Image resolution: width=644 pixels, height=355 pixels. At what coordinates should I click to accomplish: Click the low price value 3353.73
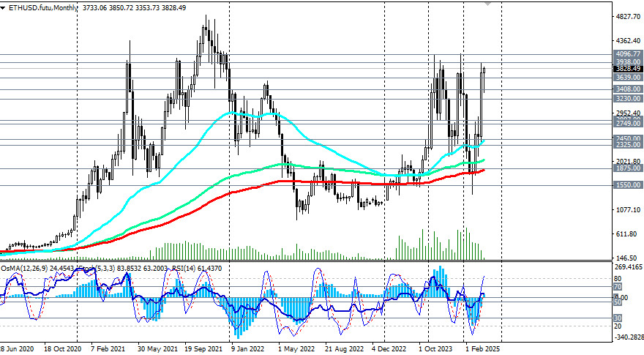pos(147,8)
